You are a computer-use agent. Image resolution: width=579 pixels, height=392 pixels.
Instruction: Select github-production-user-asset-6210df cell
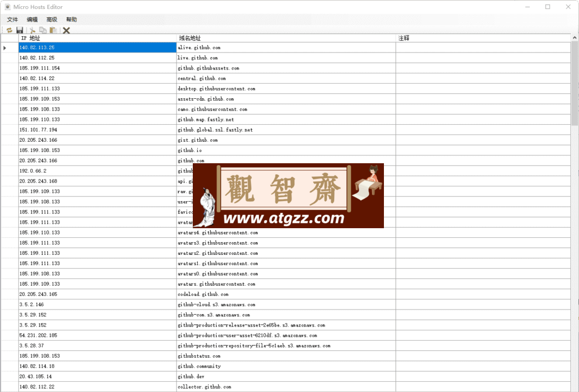pos(286,336)
